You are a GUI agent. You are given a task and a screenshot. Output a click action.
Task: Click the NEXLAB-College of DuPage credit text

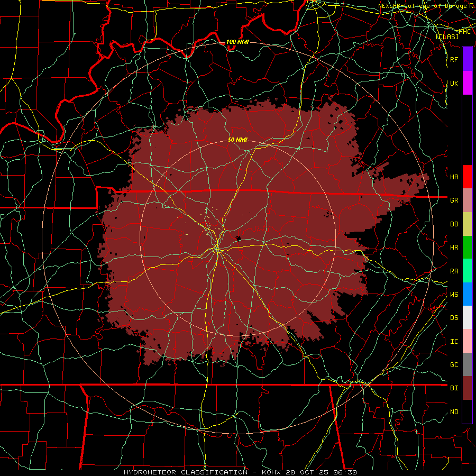click(426, 6)
